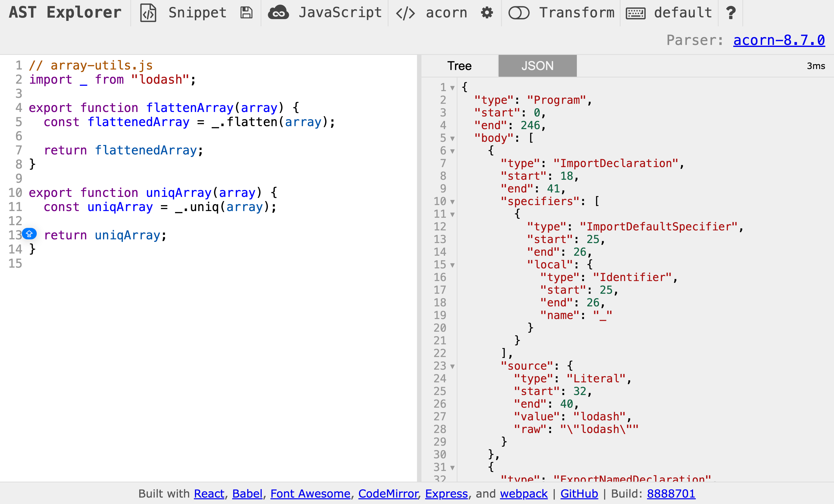
Task: Collapse the "body" array fold arrow
Action: click(452, 139)
